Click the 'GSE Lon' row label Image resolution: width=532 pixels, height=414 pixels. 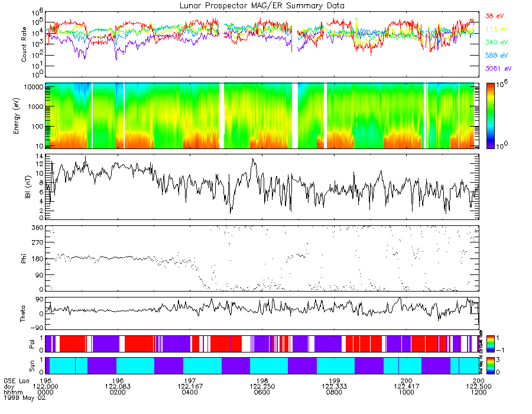point(17,381)
